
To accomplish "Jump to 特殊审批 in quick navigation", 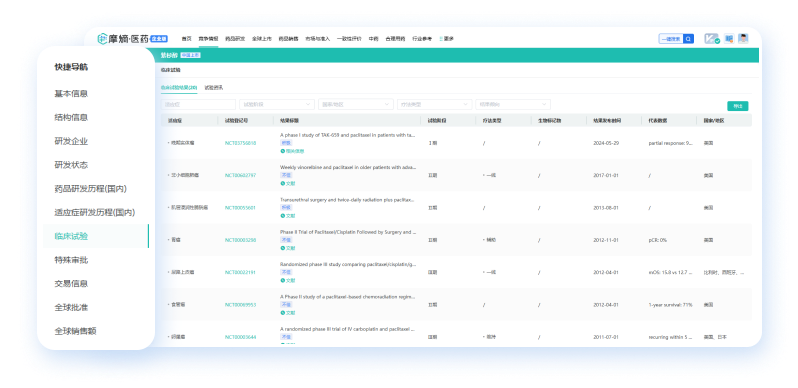I will pyautogui.click(x=71, y=260).
